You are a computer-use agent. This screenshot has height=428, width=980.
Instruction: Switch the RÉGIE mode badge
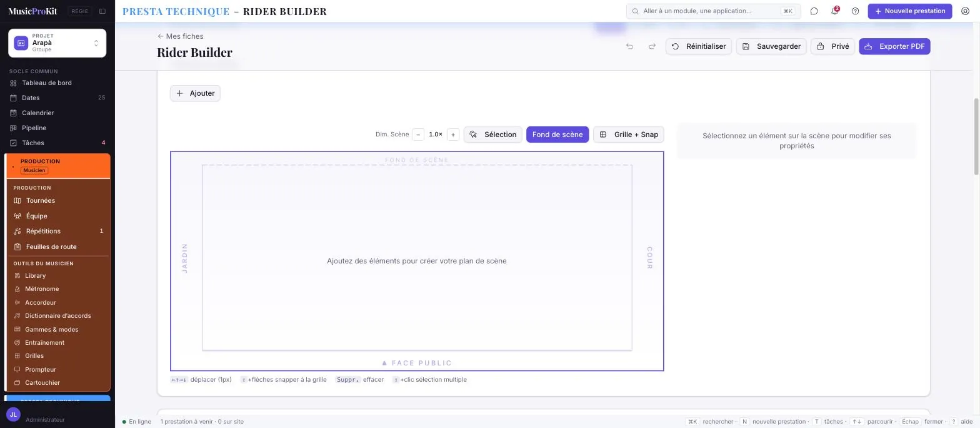pos(79,11)
